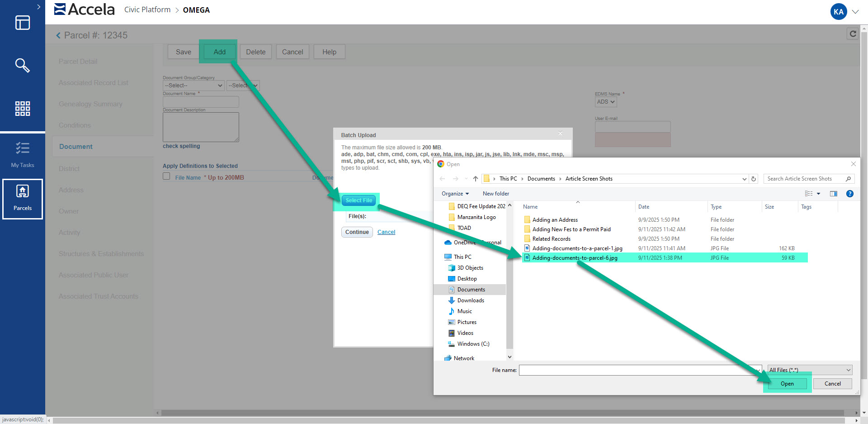Image resolution: width=868 pixels, height=424 pixels.
Task: Open the Organize menu in file dialog
Action: 455,194
